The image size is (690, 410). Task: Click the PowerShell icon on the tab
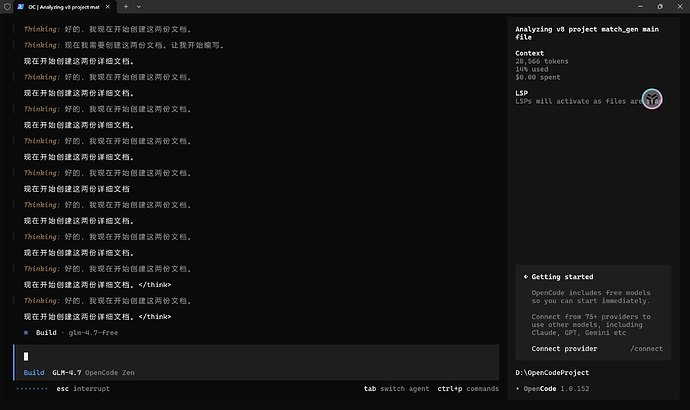click(x=21, y=7)
